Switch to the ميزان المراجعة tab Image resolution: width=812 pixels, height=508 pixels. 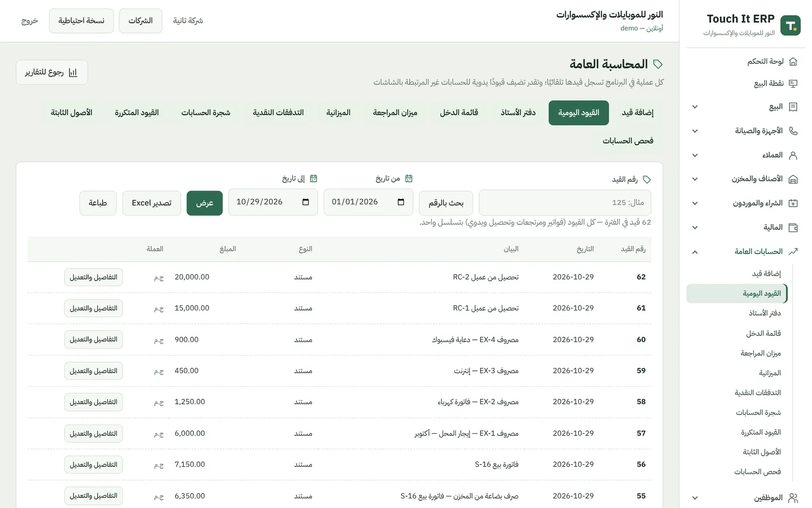pos(395,113)
